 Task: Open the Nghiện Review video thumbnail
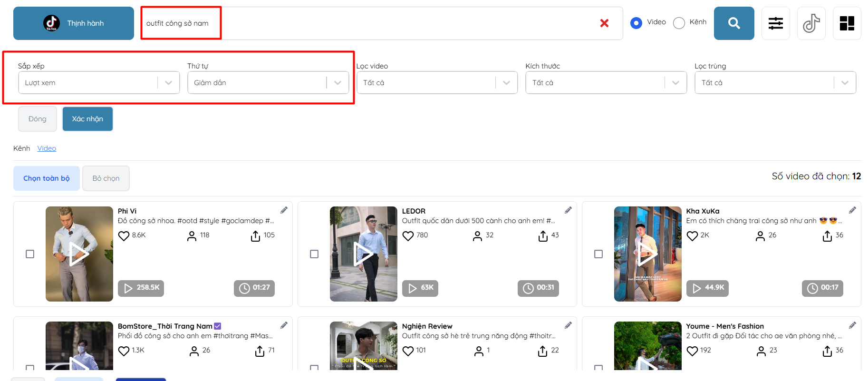point(364,346)
